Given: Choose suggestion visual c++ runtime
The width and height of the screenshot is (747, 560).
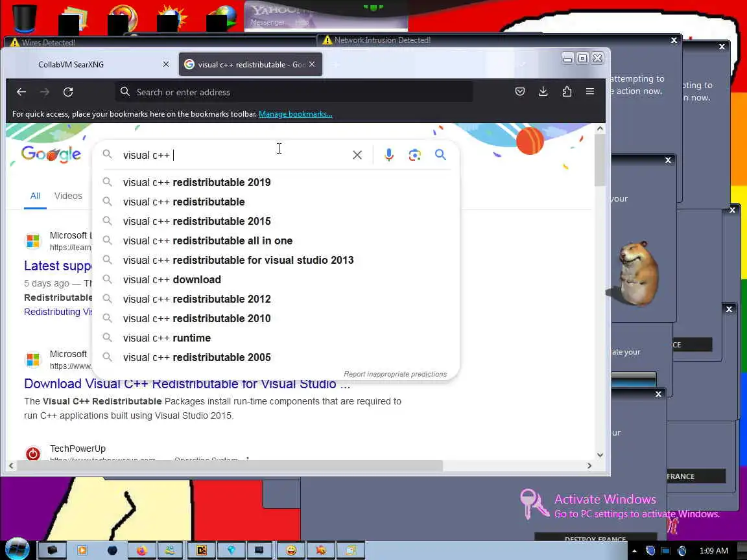Looking at the screenshot, I should pos(276,338).
